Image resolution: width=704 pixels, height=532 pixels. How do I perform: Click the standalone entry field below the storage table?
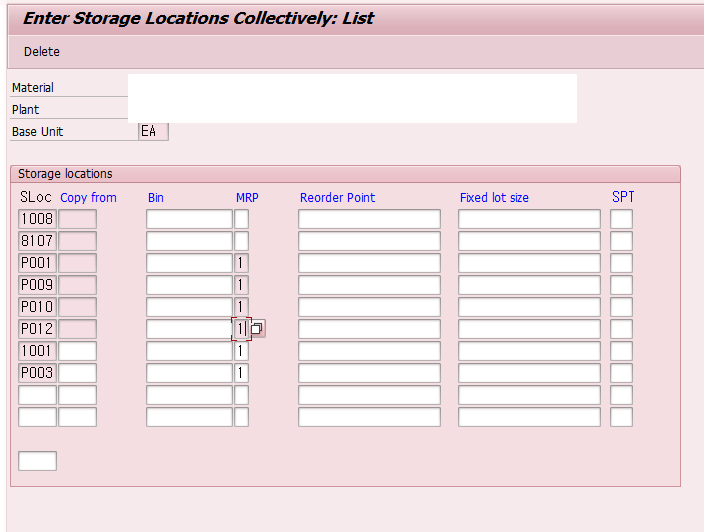click(37, 461)
